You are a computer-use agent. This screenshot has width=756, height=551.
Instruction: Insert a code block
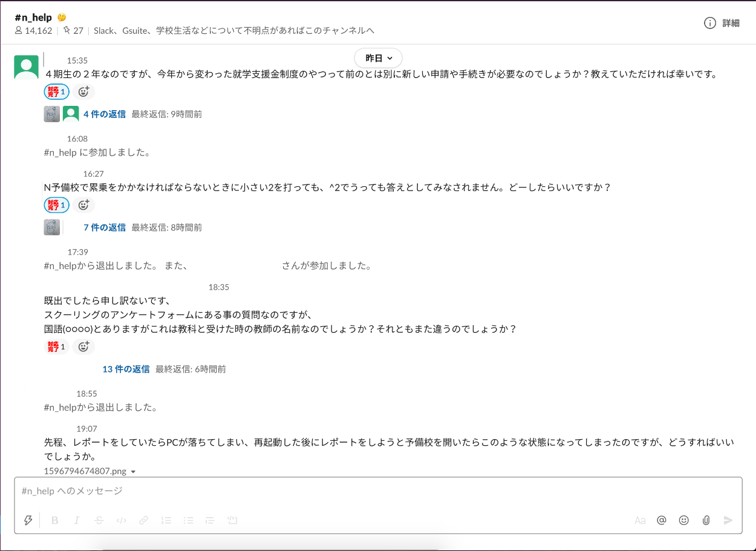point(232,520)
